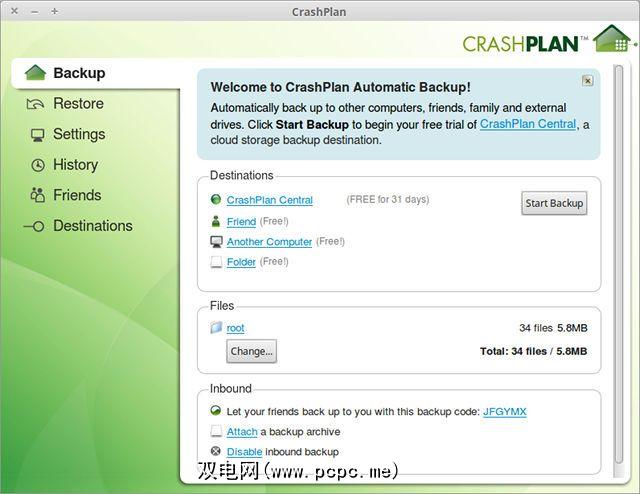Click the Another Computer destination link

[269, 242]
